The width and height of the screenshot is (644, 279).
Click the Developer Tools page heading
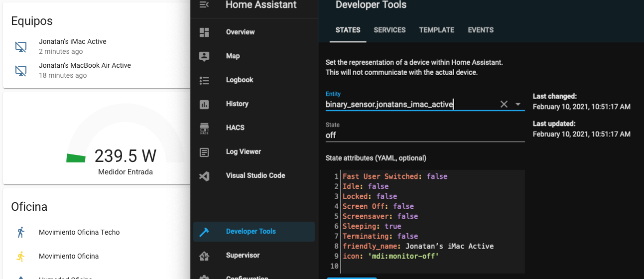pos(371,5)
